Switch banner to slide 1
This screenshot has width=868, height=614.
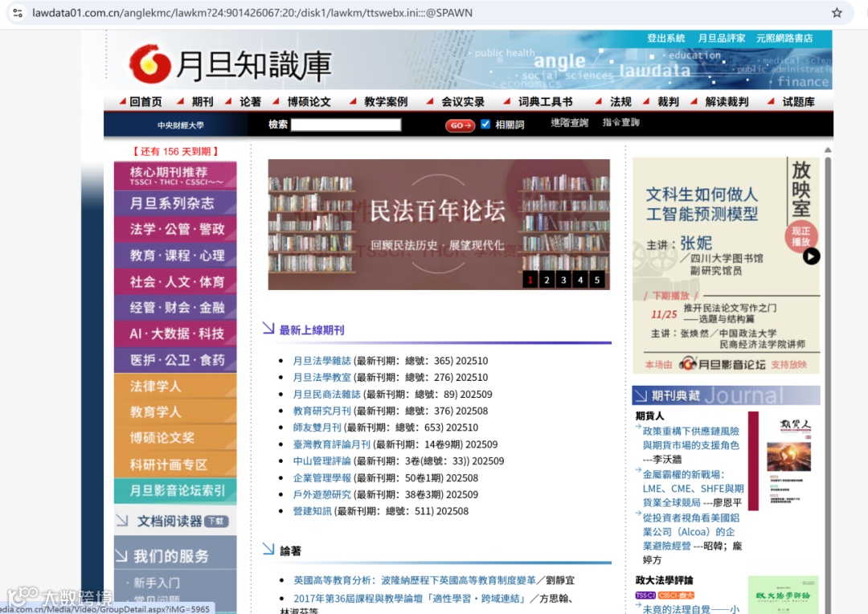[530, 280]
